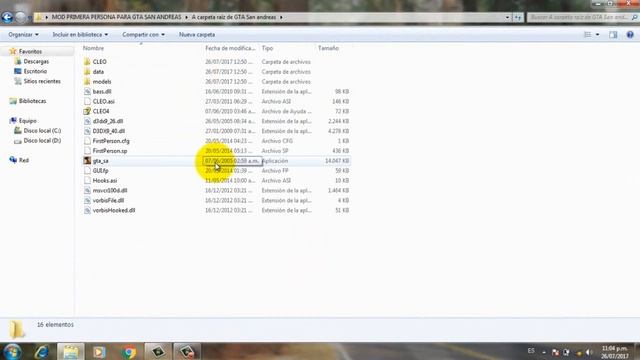Open Descargas in navigation pane
The width and height of the screenshot is (640, 360).
click(x=36, y=61)
